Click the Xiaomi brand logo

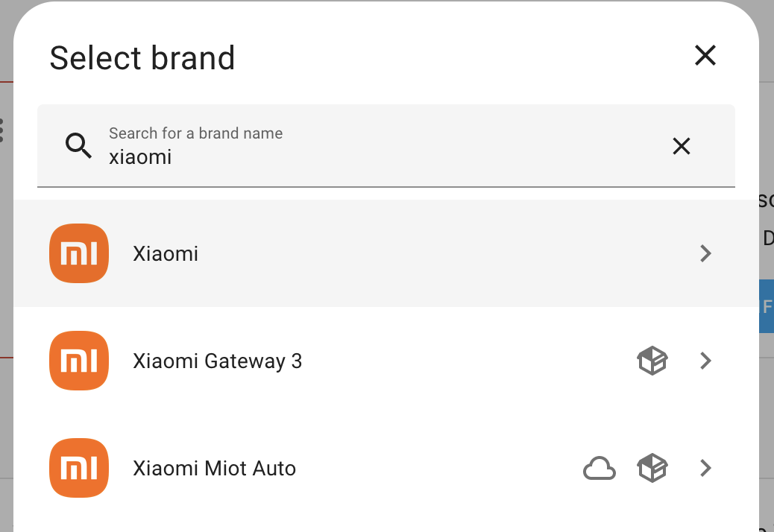coord(78,253)
